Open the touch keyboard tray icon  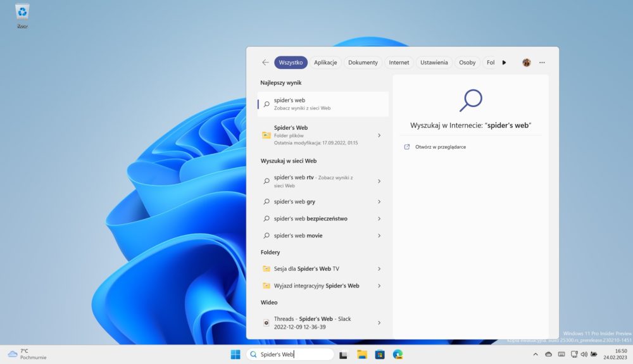(561, 355)
